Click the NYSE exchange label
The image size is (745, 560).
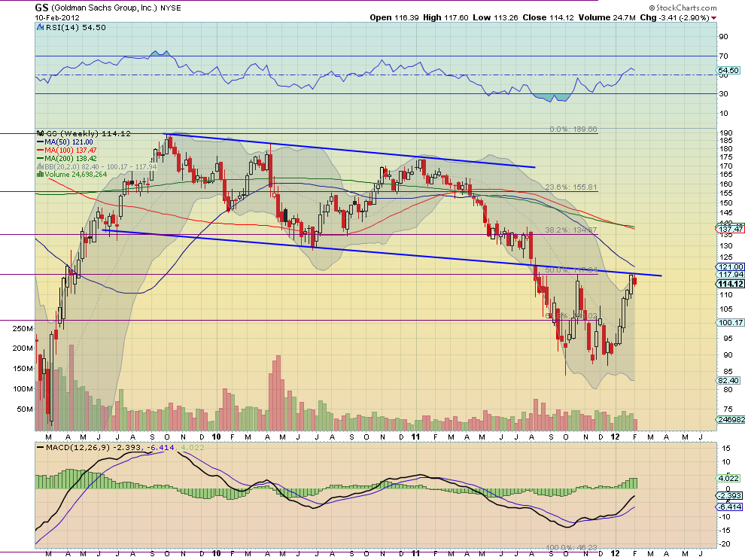tap(171, 8)
